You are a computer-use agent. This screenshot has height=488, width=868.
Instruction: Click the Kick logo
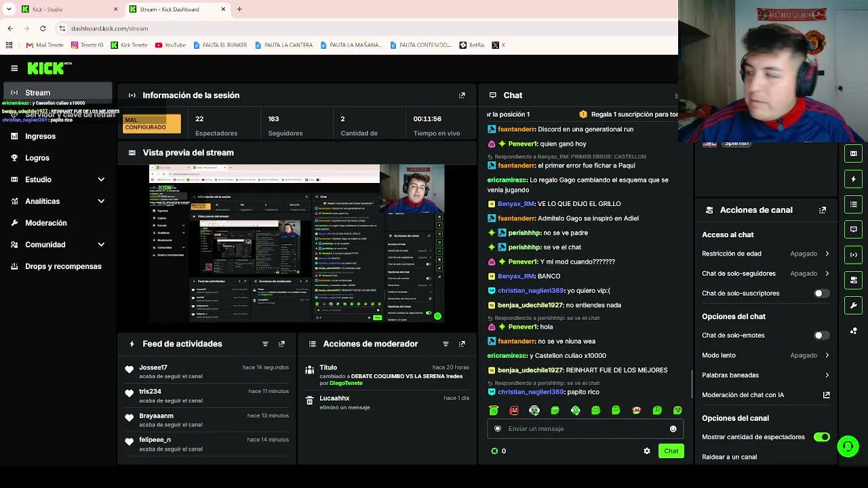47,68
